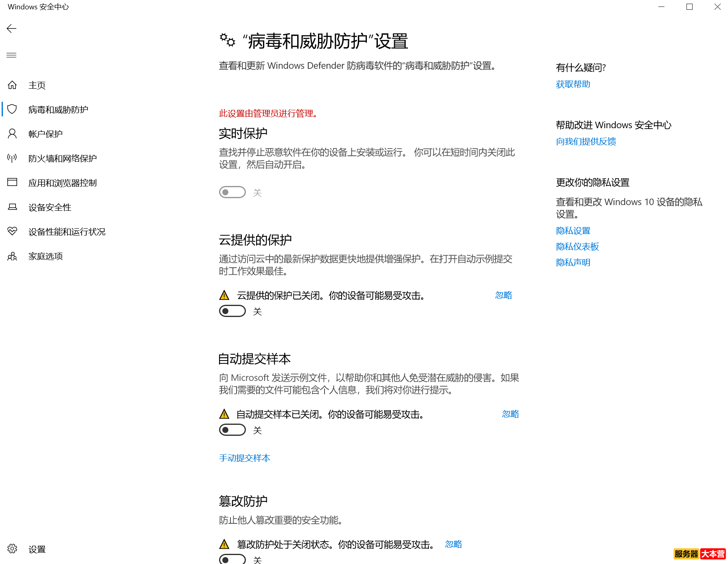Click the back arrow icon
728x564 pixels.
(x=11, y=28)
